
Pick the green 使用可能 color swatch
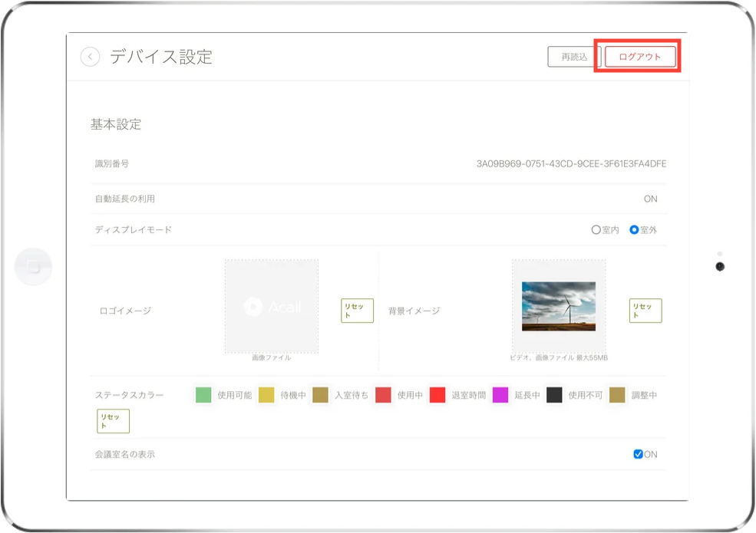203,395
